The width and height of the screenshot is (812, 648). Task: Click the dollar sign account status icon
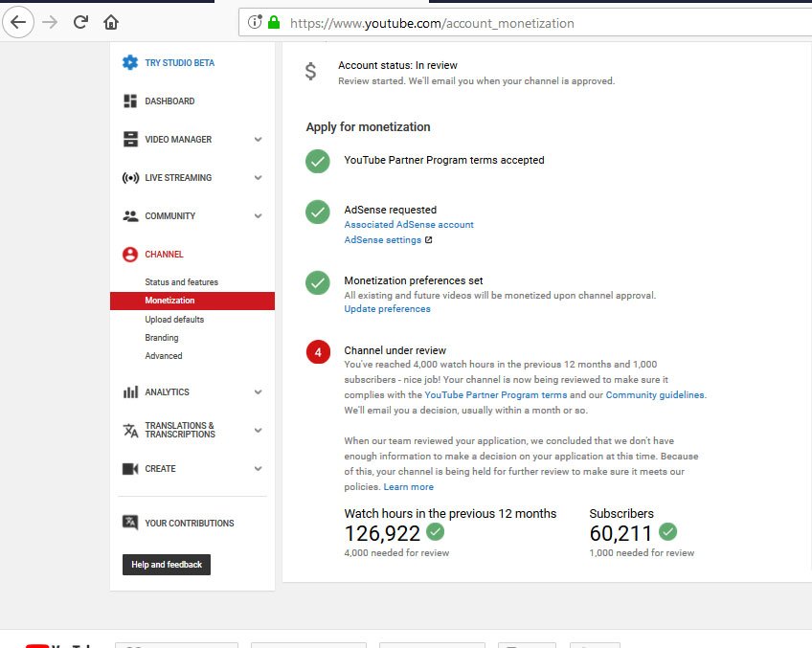tap(310, 72)
